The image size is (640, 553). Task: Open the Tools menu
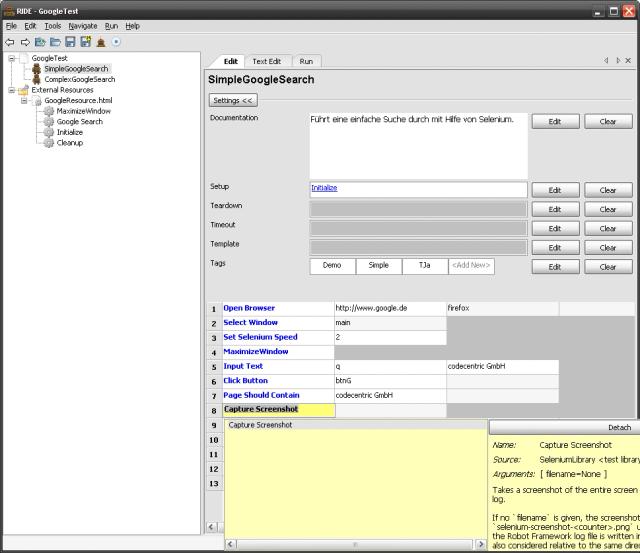(x=52, y=25)
